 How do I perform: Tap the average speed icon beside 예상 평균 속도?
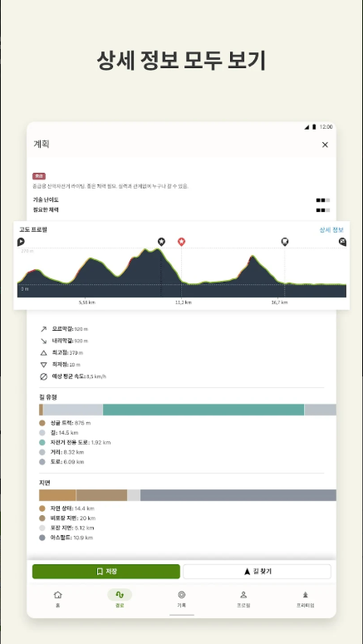[43, 376]
